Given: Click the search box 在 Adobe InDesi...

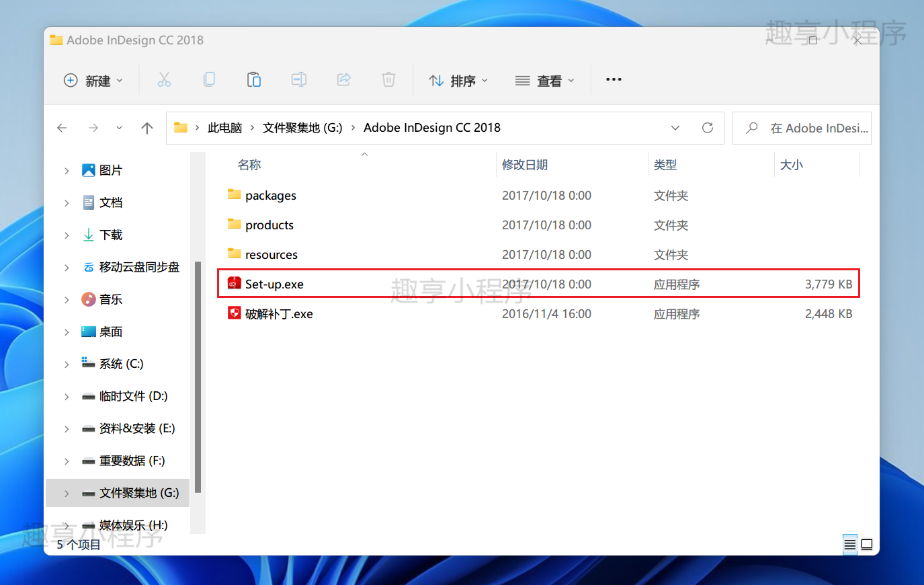Looking at the screenshot, I should 802,128.
